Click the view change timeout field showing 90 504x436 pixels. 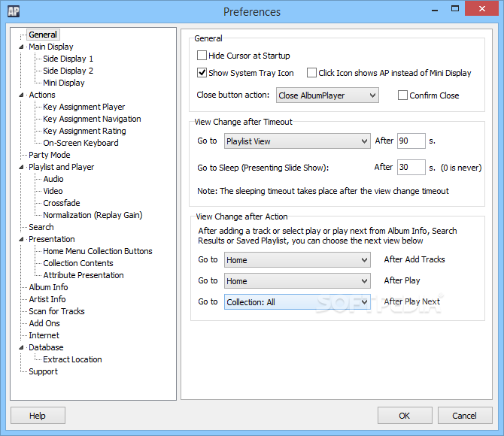(411, 141)
